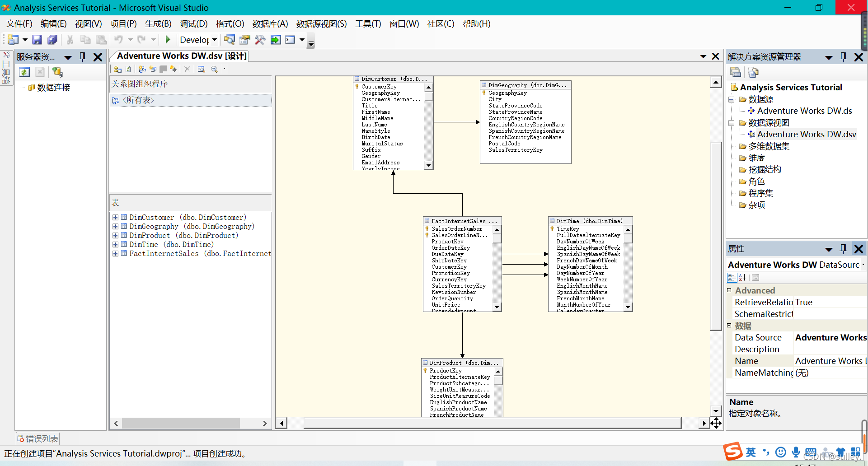Collapse the 数据源视图 folder in Solution Explorer
This screenshot has width=868, height=466.
(732, 123)
